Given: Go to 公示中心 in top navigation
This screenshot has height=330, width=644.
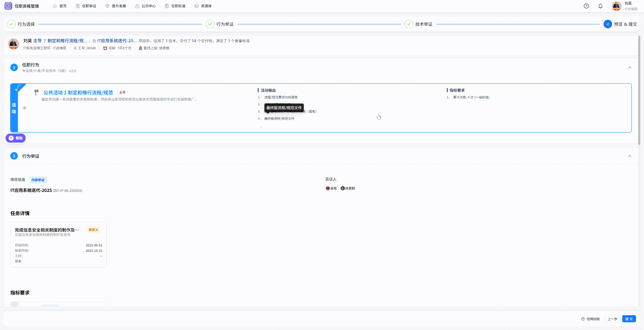Looking at the screenshot, I should tap(145, 6).
